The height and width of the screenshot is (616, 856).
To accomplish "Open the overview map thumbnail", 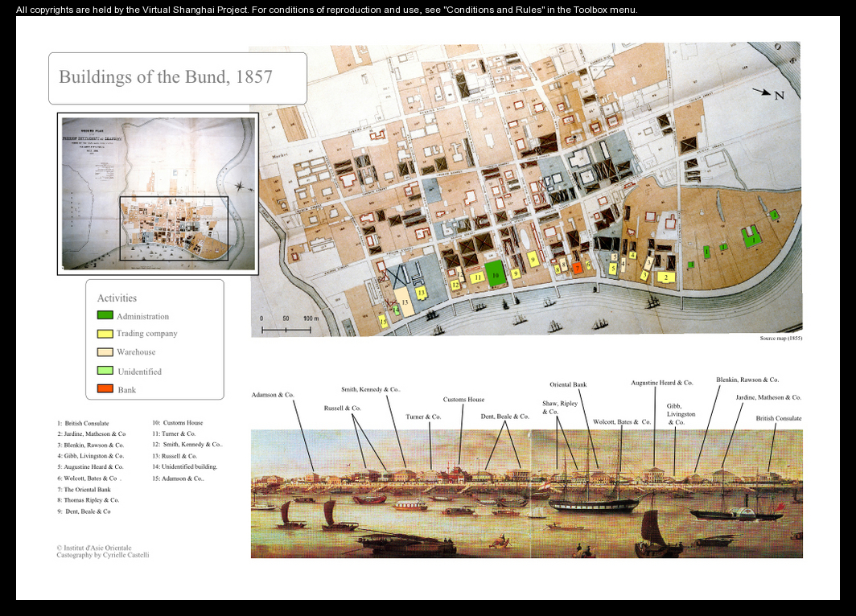I will pos(158,193).
